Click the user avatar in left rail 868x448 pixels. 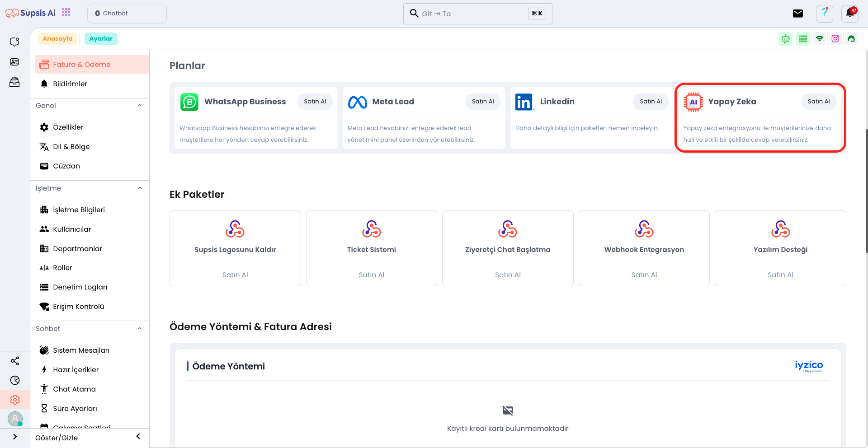click(15, 419)
